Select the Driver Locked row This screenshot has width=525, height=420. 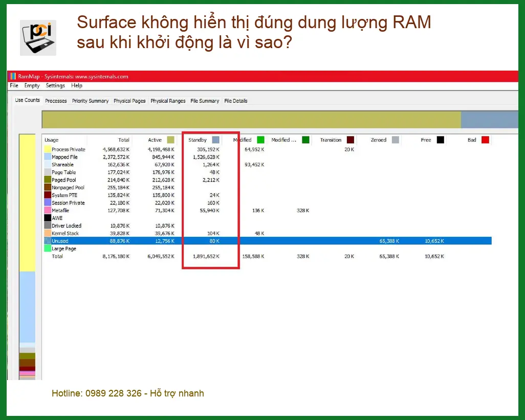coord(268,226)
